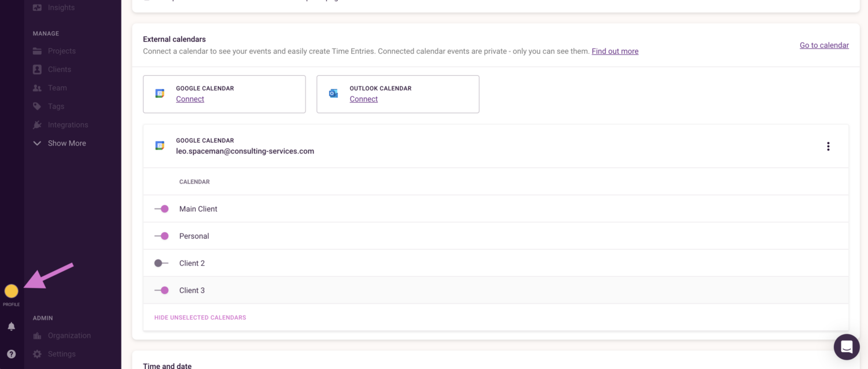
Task: Turn off the Personal calendar toggle
Action: [x=161, y=236]
